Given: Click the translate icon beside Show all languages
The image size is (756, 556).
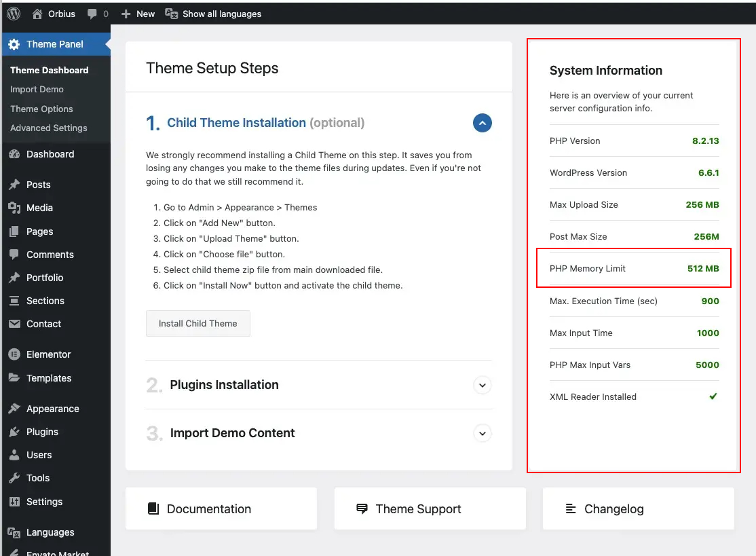Looking at the screenshot, I should coord(171,14).
